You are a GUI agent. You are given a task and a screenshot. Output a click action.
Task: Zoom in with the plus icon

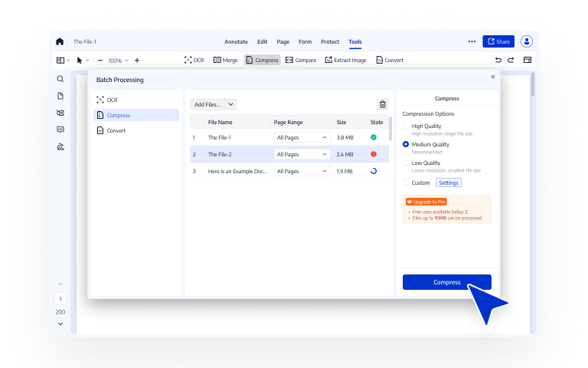137,61
